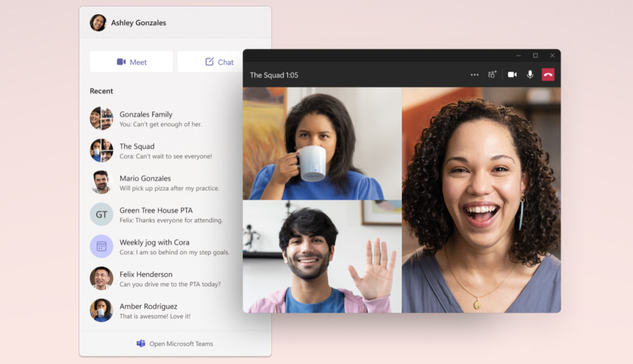
Task: Open the chat with Mario Gonzales
Action: click(145, 183)
